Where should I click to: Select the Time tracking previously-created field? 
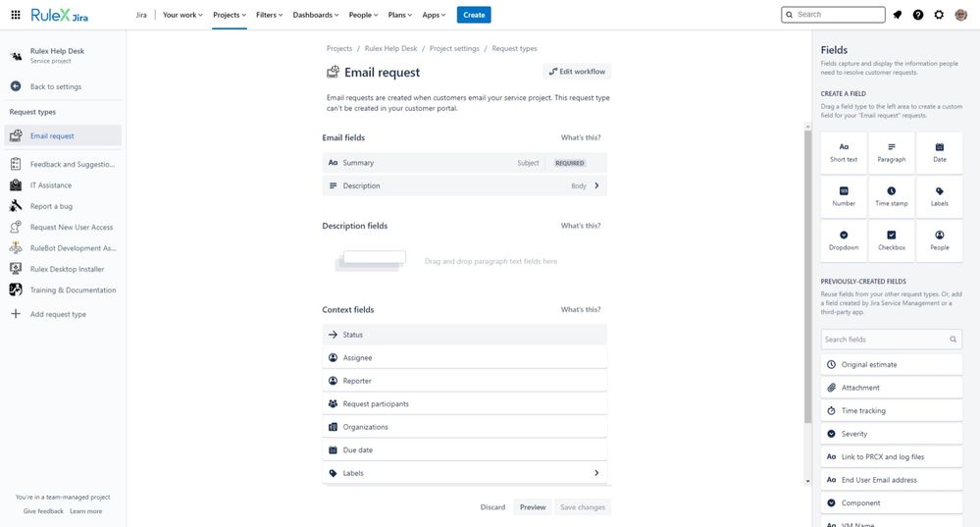click(x=892, y=411)
